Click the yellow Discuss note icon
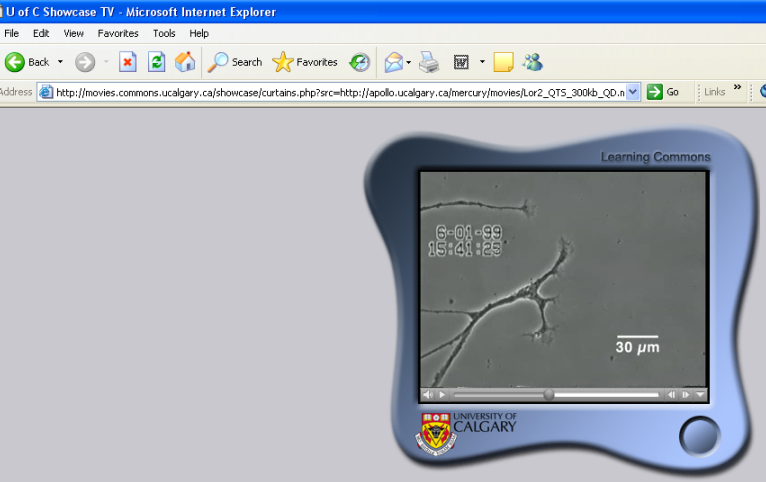Viewport: 766px width, 482px height. (x=503, y=62)
